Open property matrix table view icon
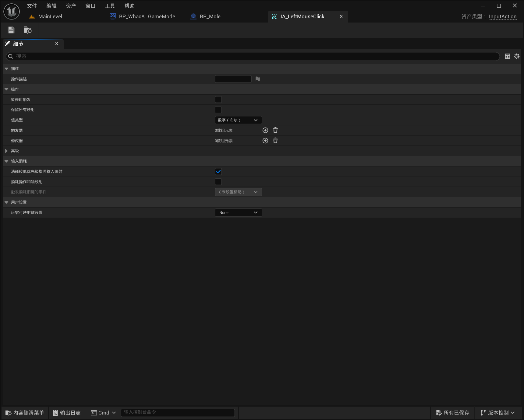This screenshot has width=524, height=420. (508, 56)
